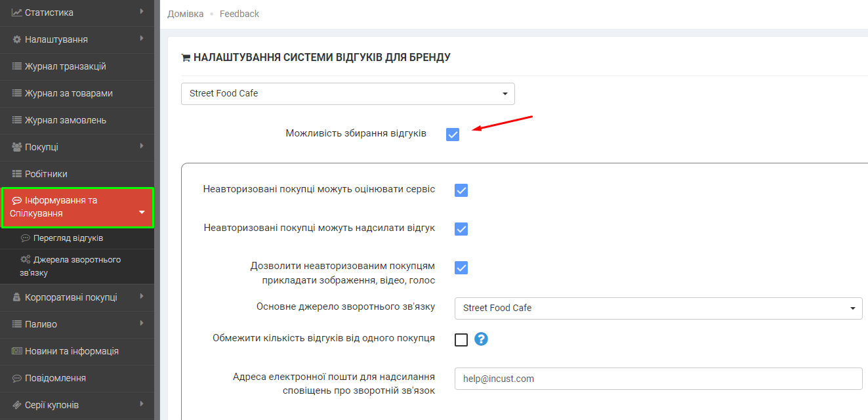Viewport: 868px width, 420px height.
Task: Click the speech bubble icon beside Перегляд відгуків
Action: coord(26,238)
